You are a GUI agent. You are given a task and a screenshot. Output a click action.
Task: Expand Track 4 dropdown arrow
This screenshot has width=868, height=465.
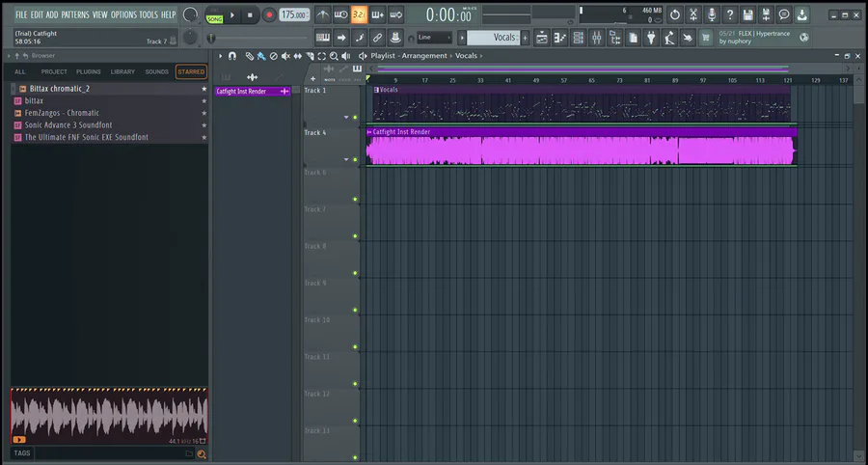coord(346,159)
